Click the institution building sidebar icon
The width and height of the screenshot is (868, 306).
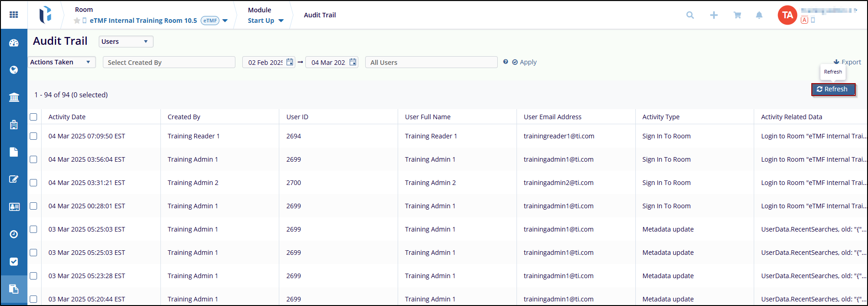[x=14, y=97]
